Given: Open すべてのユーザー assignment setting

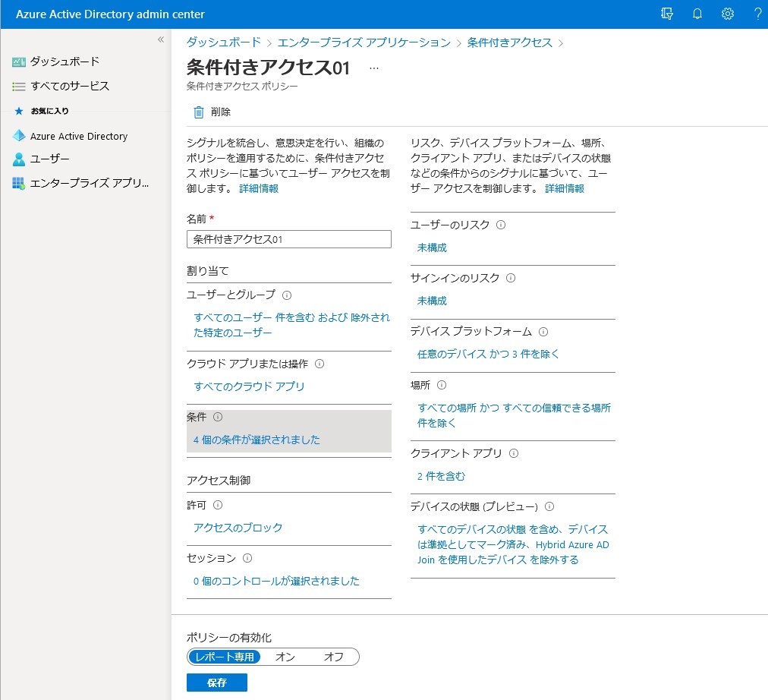Looking at the screenshot, I should [x=291, y=325].
